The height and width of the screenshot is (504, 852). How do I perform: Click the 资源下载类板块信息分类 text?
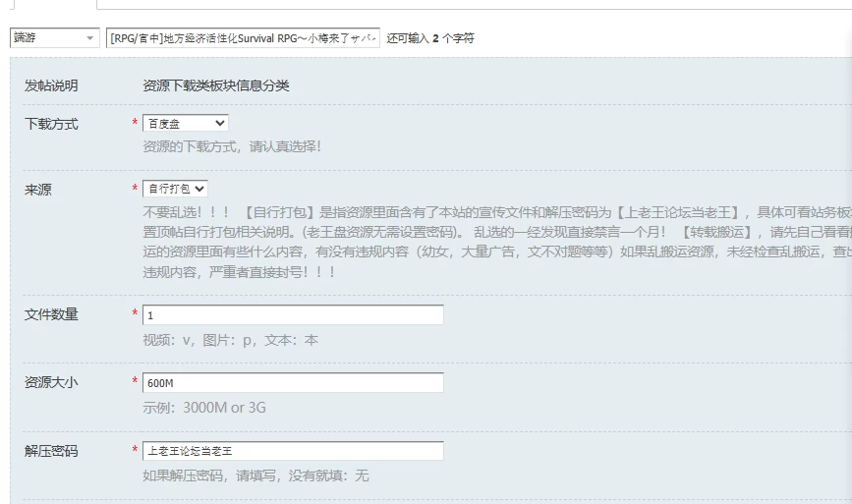pyautogui.click(x=216, y=85)
